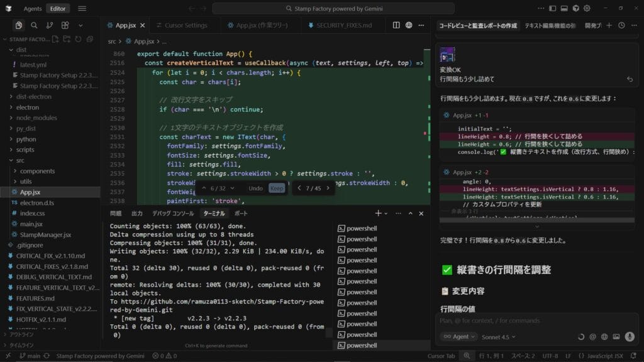Click the voice input microphone icon
The height and width of the screenshot is (362, 644).
(630, 336)
